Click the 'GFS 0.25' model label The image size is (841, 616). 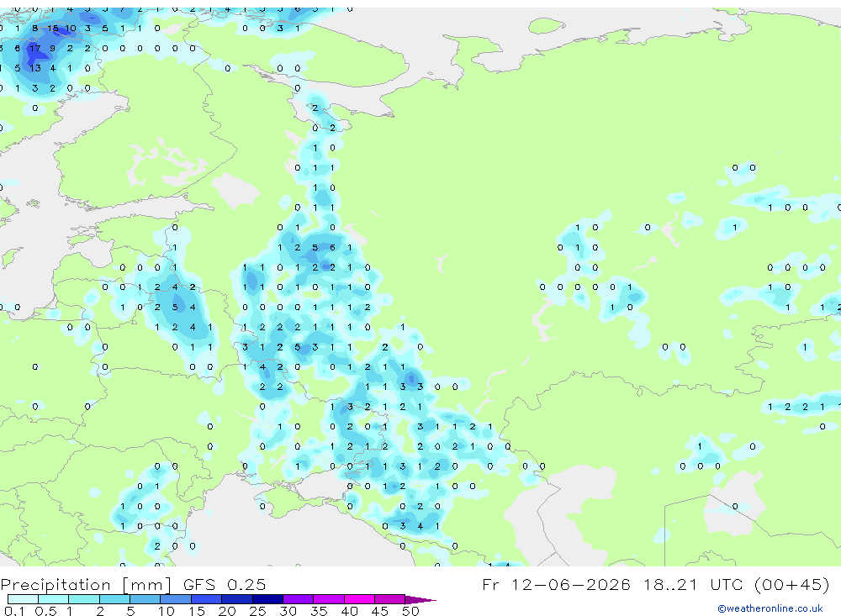[x=225, y=584]
